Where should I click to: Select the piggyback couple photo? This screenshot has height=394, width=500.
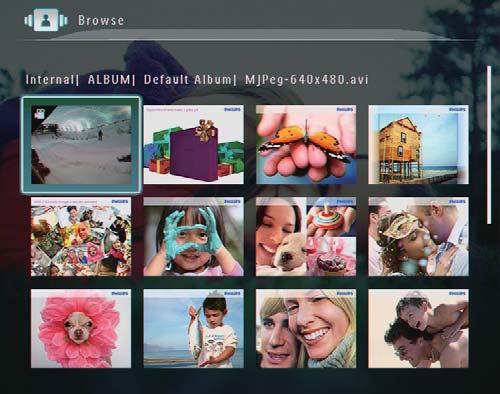[418, 329]
